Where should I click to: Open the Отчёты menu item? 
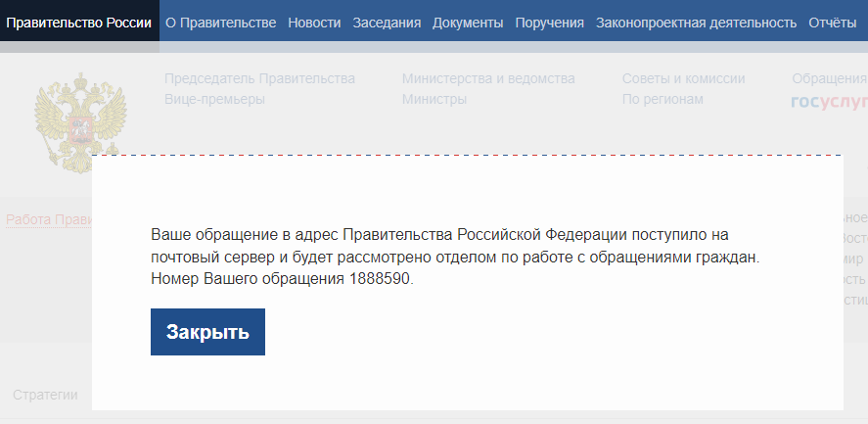tap(833, 22)
